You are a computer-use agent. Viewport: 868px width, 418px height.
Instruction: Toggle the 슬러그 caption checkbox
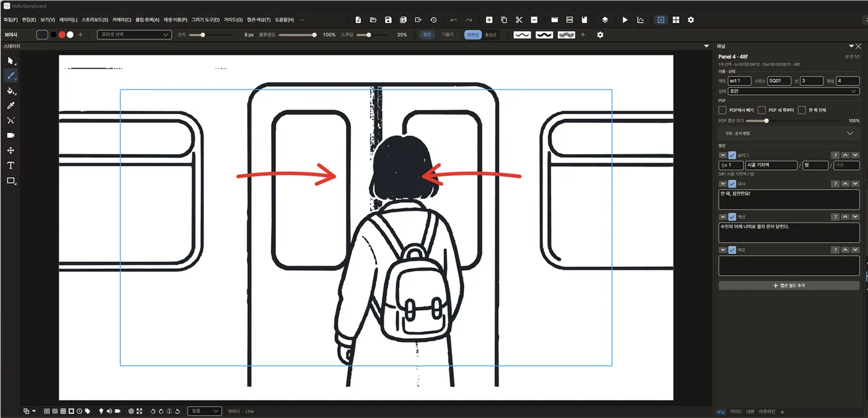coord(732,155)
